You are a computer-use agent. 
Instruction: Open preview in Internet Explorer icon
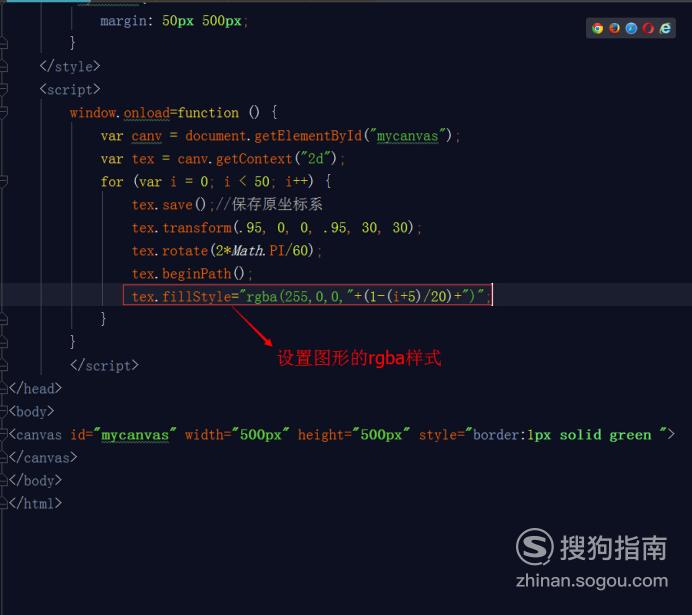tap(665, 29)
